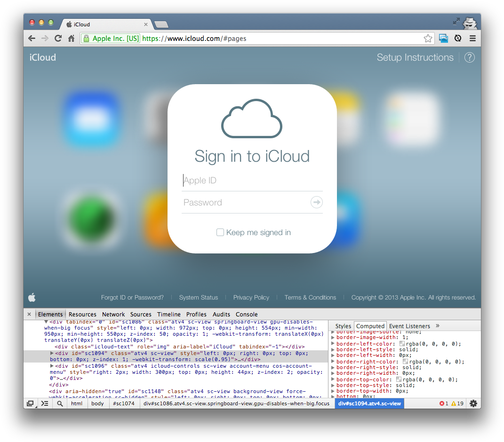Open the Setup Instructions link
Screen dimensions: 504x442
pos(415,57)
